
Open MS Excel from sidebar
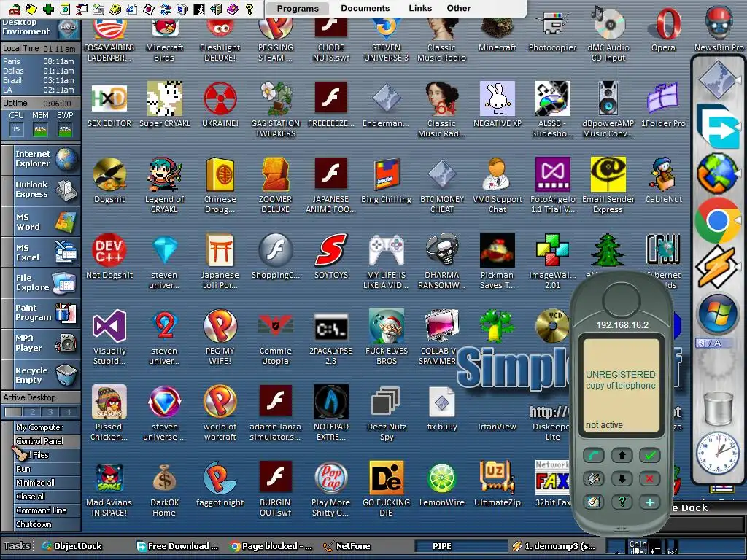41,252
